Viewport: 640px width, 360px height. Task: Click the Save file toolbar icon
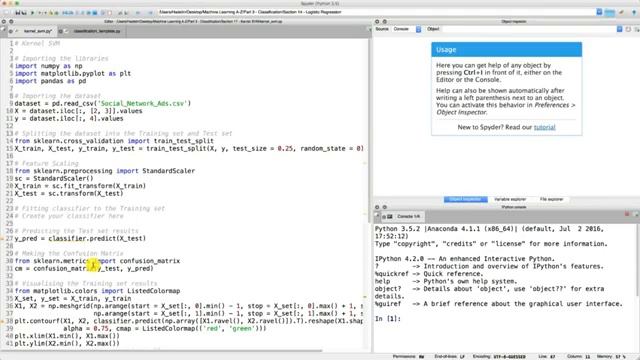click(18, 13)
